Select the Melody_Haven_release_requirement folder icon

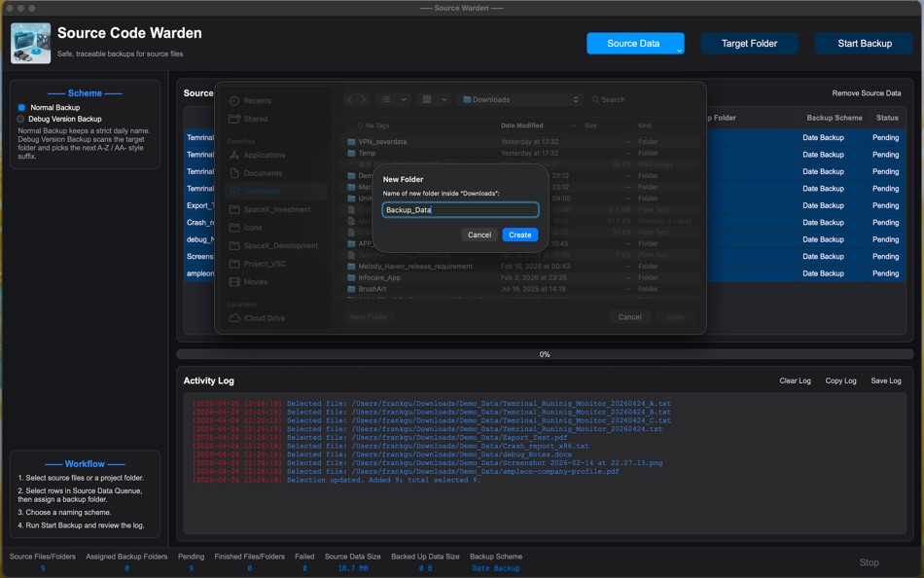tap(351, 267)
